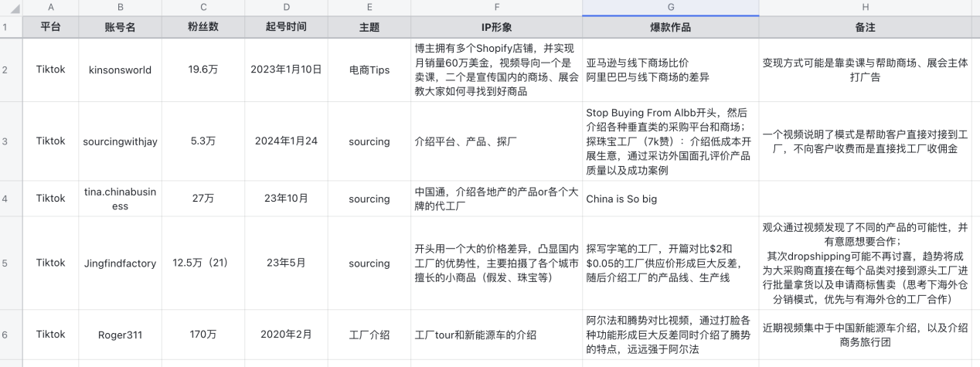Select column G header
Viewport: 980px width, 367px height.
click(670, 8)
